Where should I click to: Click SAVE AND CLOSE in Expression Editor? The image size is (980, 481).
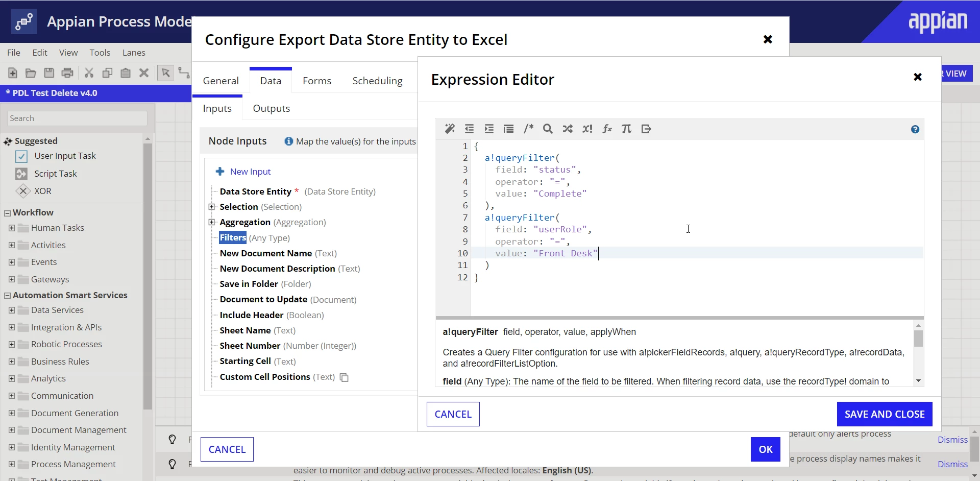885,414
